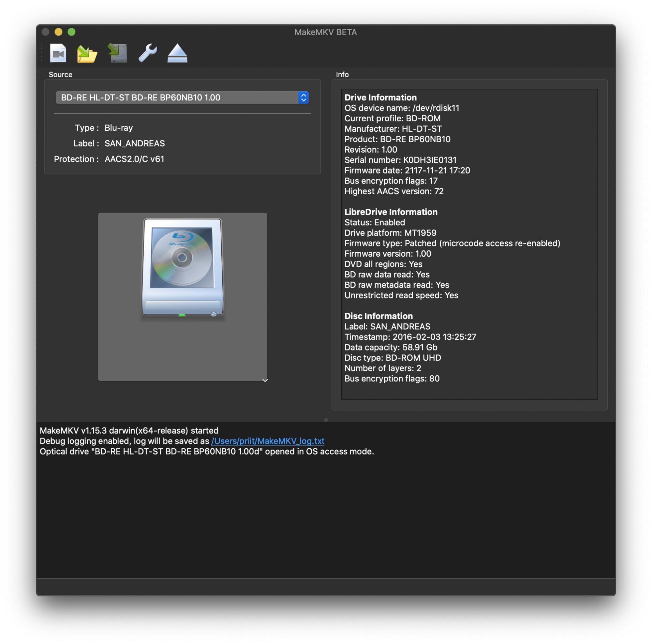This screenshot has width=652, height=644.
Task: Click the Open video files toolbar icon
Action: point(58,53)
